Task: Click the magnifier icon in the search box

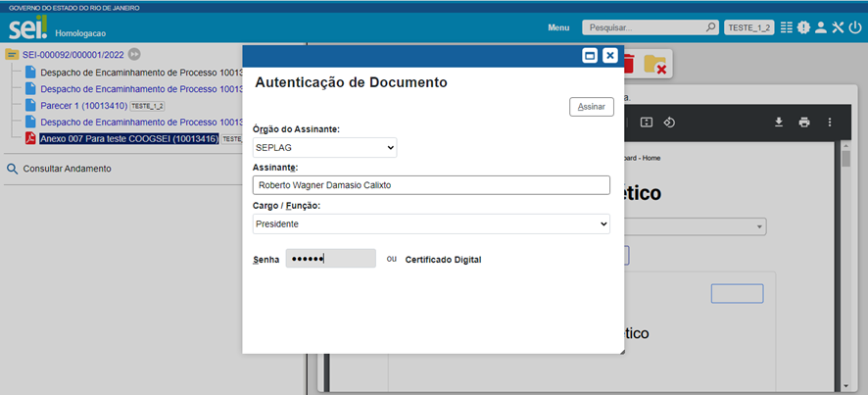Action: tap(710, 27)
